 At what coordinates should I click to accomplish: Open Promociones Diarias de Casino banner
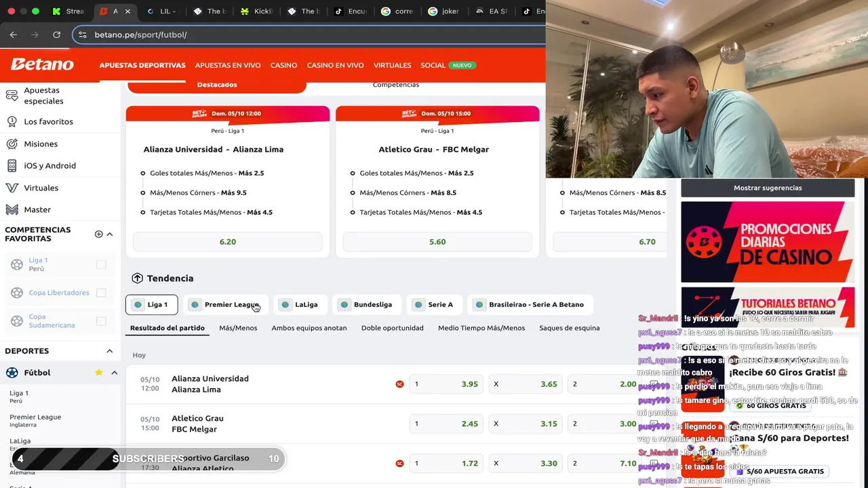pos(768,242)
